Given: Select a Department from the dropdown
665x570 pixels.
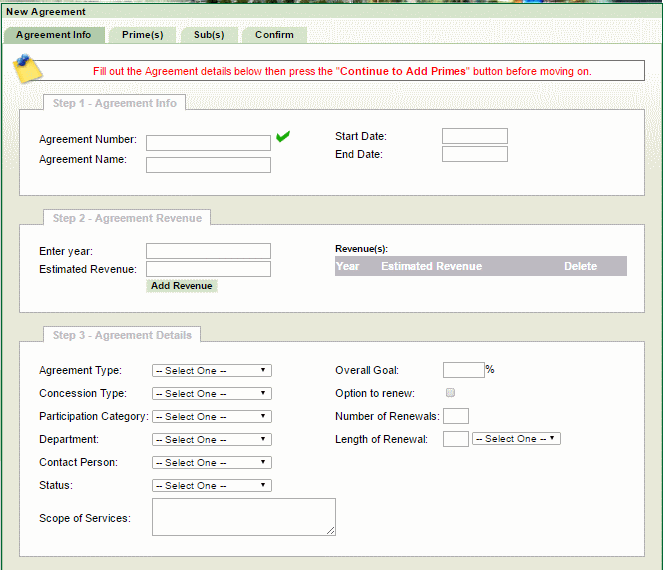Looking at the screenshot, I should point(211,440).
